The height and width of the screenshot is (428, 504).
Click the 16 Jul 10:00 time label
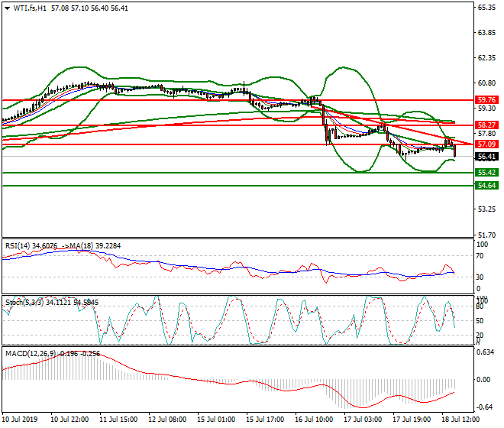[x=314, y=420]
